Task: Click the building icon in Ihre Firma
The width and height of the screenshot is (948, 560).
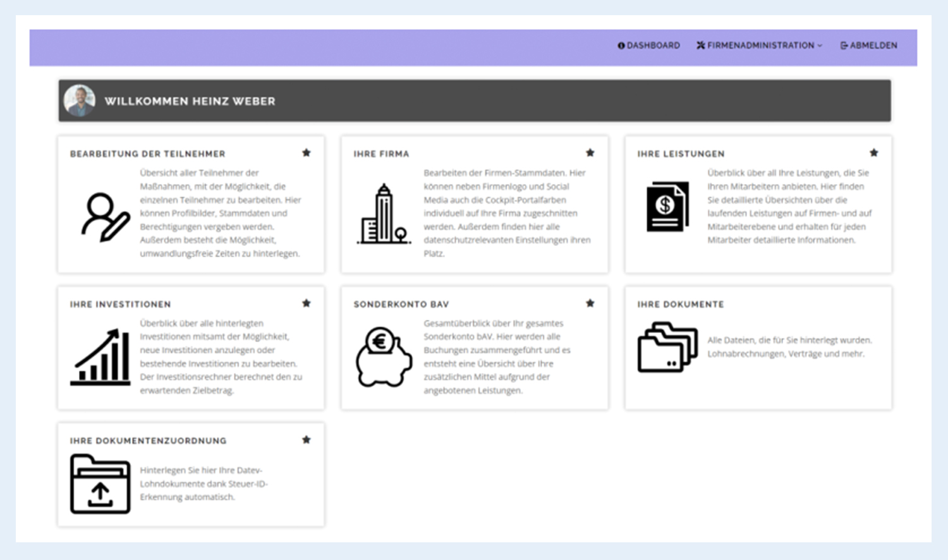Action: [x=384, y=214]
